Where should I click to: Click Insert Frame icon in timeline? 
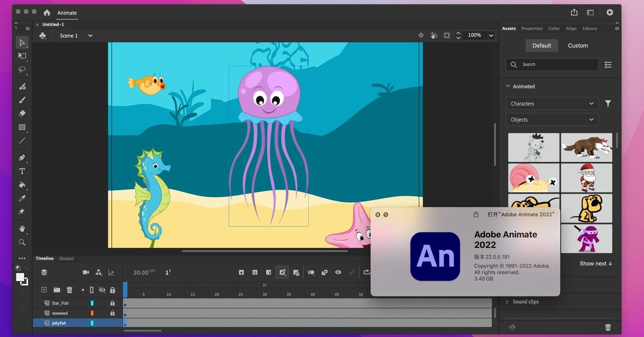point(268,272)
